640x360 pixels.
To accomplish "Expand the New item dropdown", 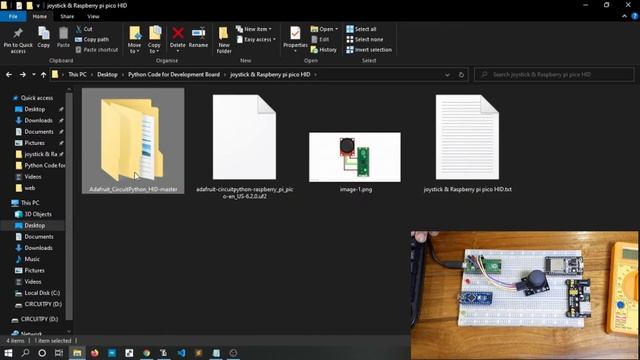I will coord(254,29).
